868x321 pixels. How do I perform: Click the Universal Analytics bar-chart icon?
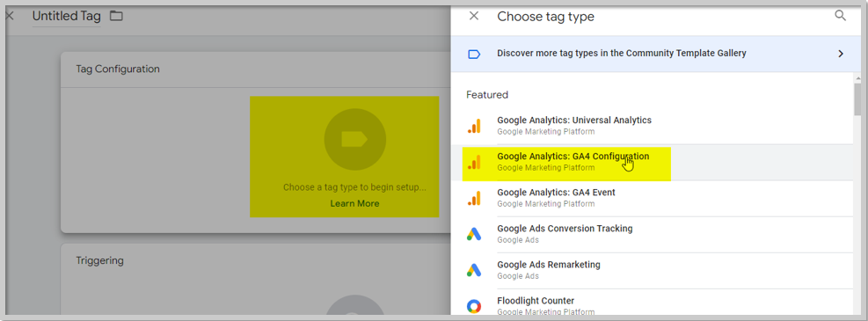click(x=474, y=126)
